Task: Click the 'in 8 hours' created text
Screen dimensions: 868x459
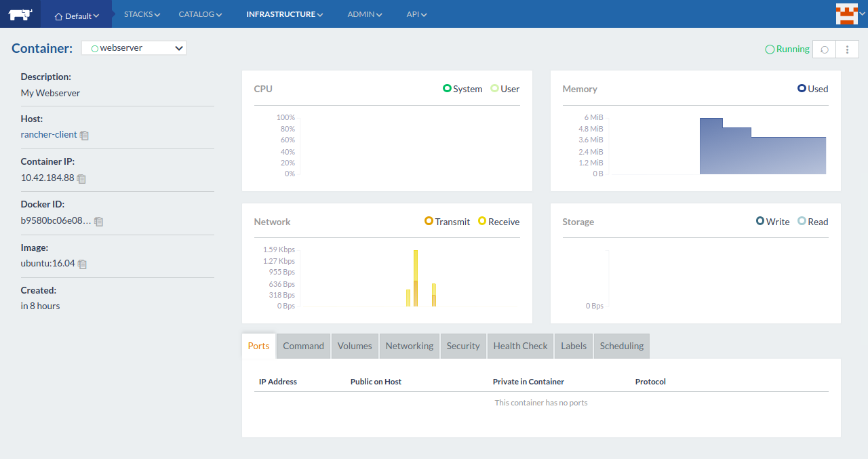Action: (x=40, y=306)
